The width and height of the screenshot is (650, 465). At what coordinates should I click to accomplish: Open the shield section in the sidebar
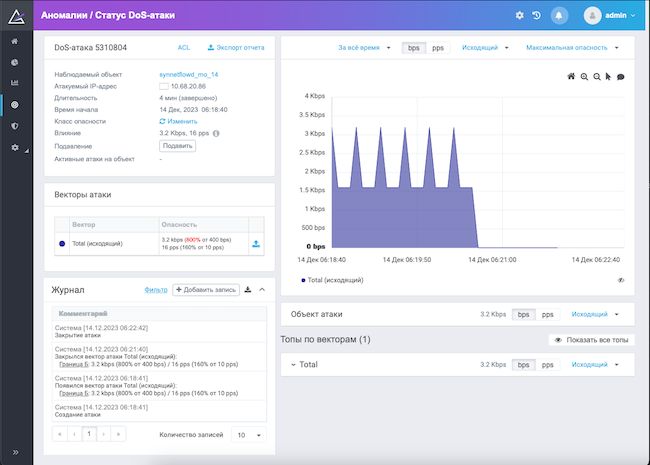14,126
